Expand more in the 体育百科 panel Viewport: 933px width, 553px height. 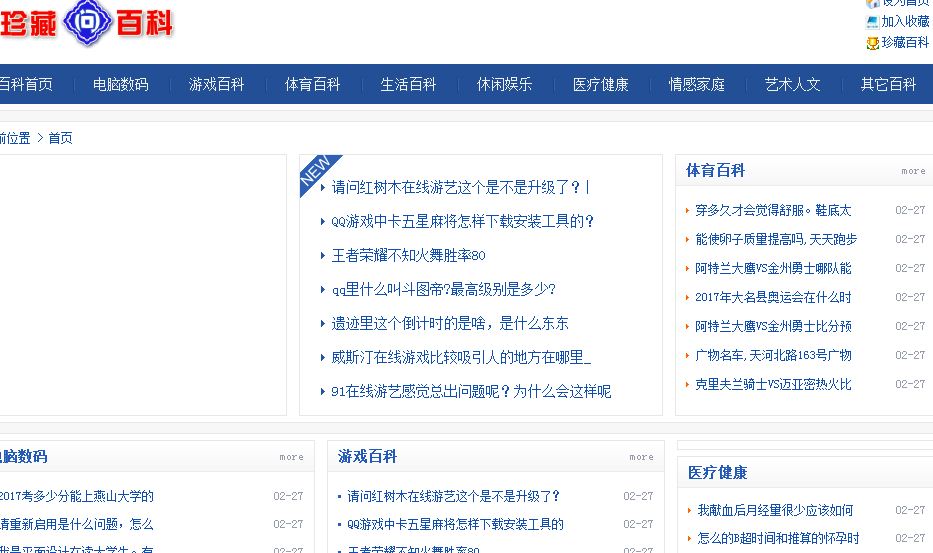[913, 171]
